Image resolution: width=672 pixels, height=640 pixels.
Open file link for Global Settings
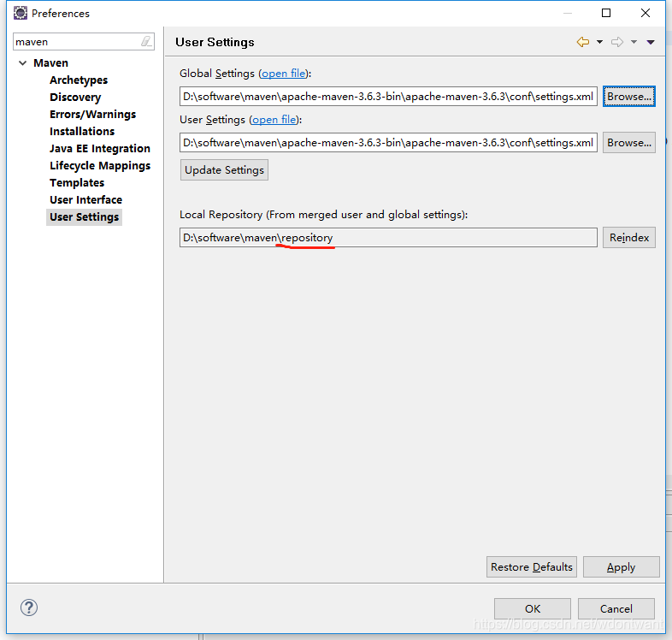click(x=284, y=74)
